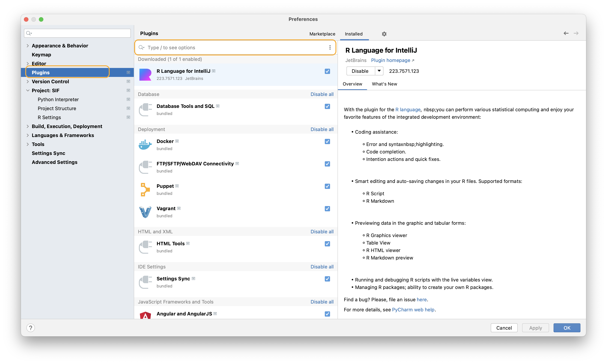Toggle the Docker plugin checkbox
This screenshot has height=364, width=607.
coord(327,141)
